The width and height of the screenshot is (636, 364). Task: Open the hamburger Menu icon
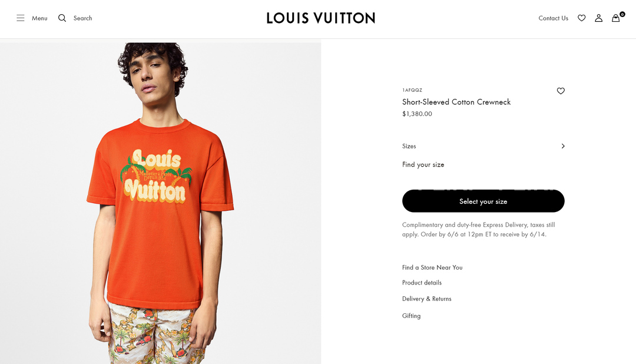coord(21,18)
